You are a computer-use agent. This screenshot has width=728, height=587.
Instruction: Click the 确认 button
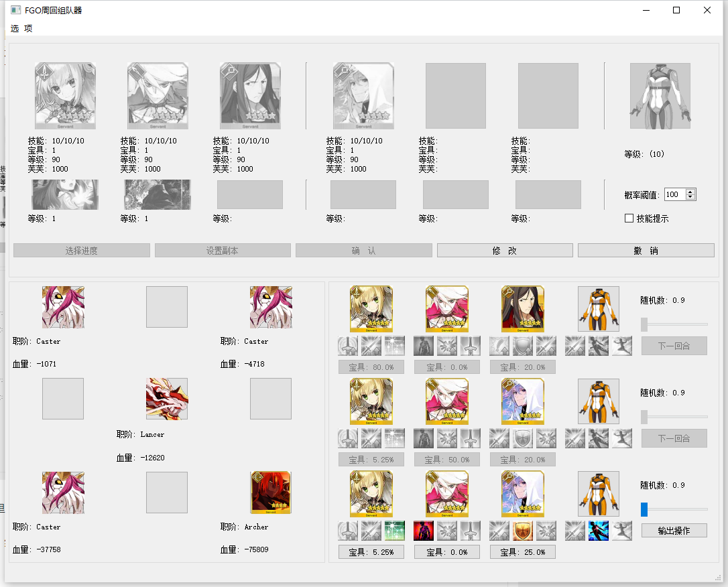point(363,251)
